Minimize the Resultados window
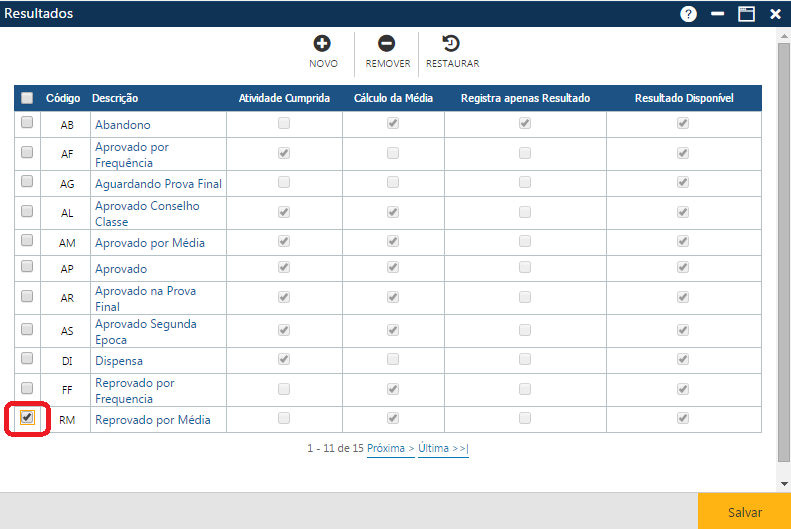The image size is (791, 529). tap(717, 14)
